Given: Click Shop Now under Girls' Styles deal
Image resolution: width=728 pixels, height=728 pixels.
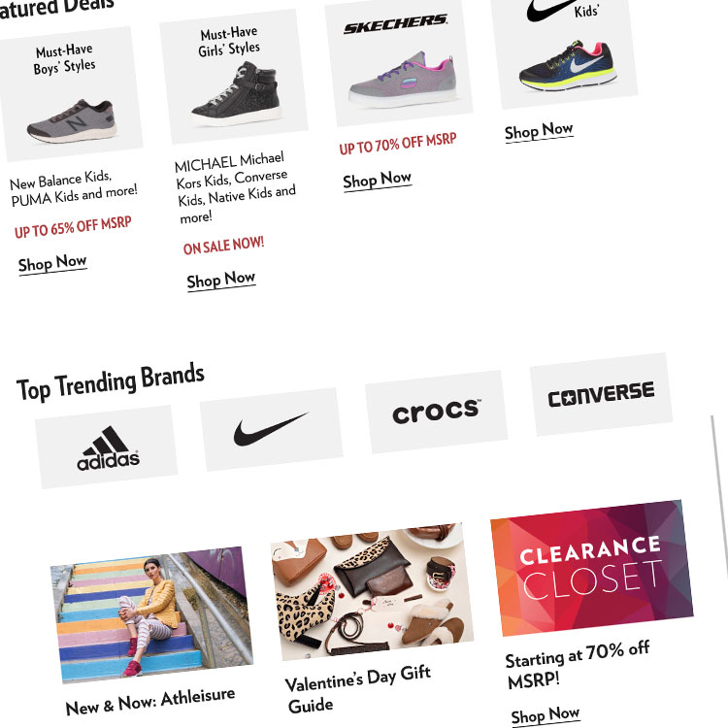Looking at the screenshot, I should coord(221,280).
